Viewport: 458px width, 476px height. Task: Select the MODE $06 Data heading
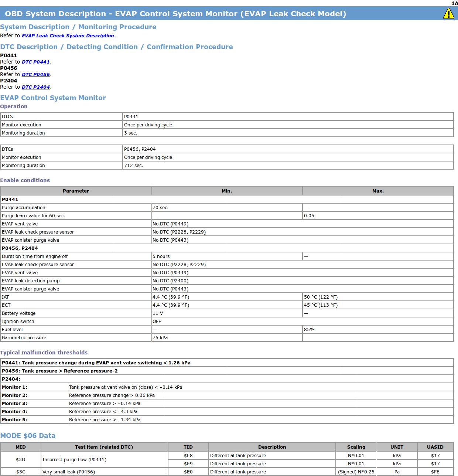tap(28, 436)
